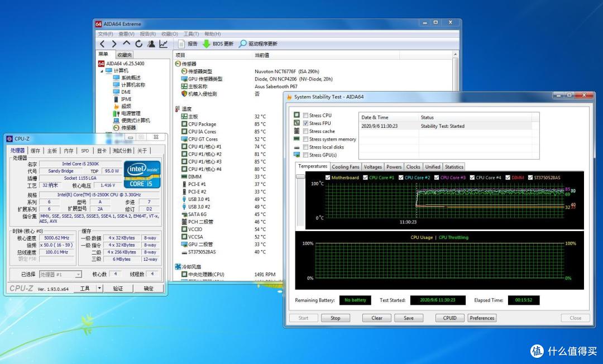Screen dimensions: 603x364
Task: Click the 验证 button in CPU-Z
Action: (x=118, y=288)
